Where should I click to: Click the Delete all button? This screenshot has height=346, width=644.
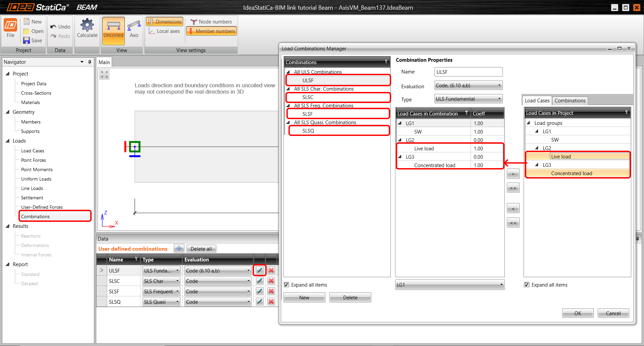201,249
